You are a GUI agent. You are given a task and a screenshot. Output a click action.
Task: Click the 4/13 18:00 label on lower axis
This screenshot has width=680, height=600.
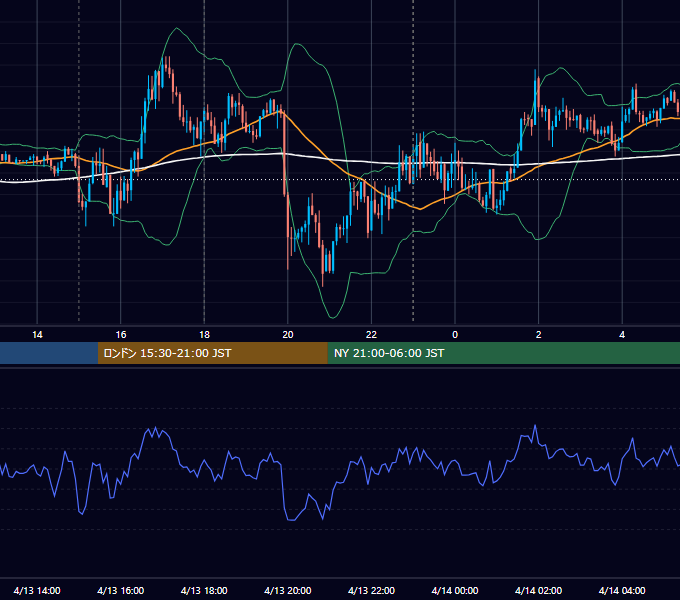click(204, 590)
